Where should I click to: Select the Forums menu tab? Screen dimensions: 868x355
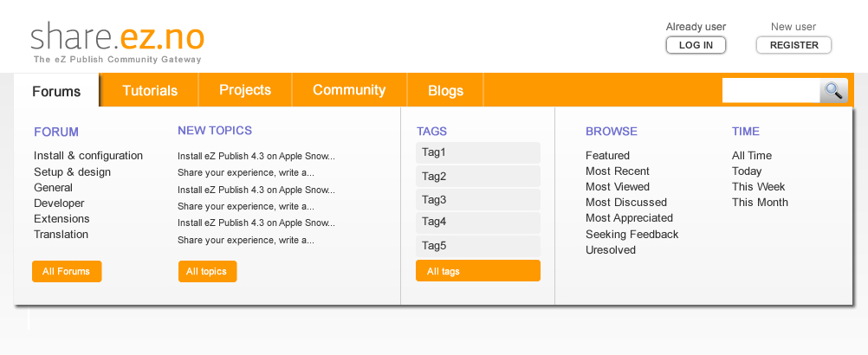(x=56, y=91)
